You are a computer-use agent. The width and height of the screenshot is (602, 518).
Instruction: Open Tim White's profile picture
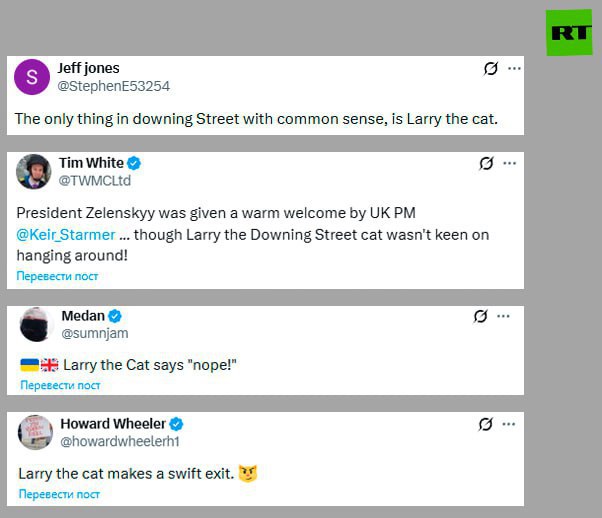click(34, 171)
